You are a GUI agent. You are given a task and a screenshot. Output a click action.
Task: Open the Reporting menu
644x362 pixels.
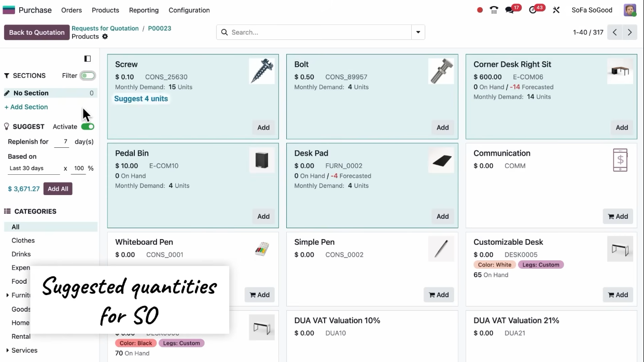click(x=144, y=10)
